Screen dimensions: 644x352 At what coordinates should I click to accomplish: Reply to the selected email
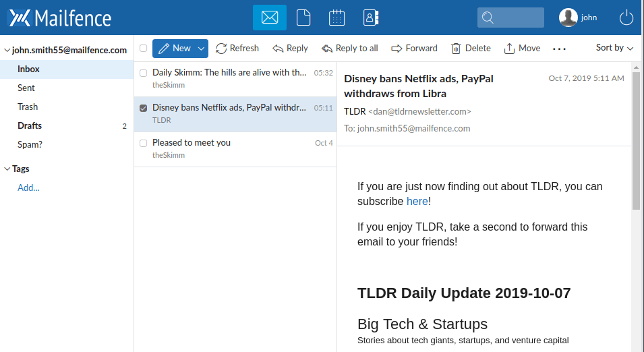click(x=290, y=49)
